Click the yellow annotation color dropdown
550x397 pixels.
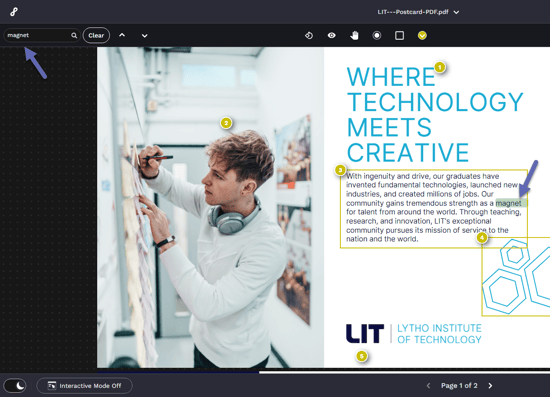pyautogui.click(x=422, y=35)
